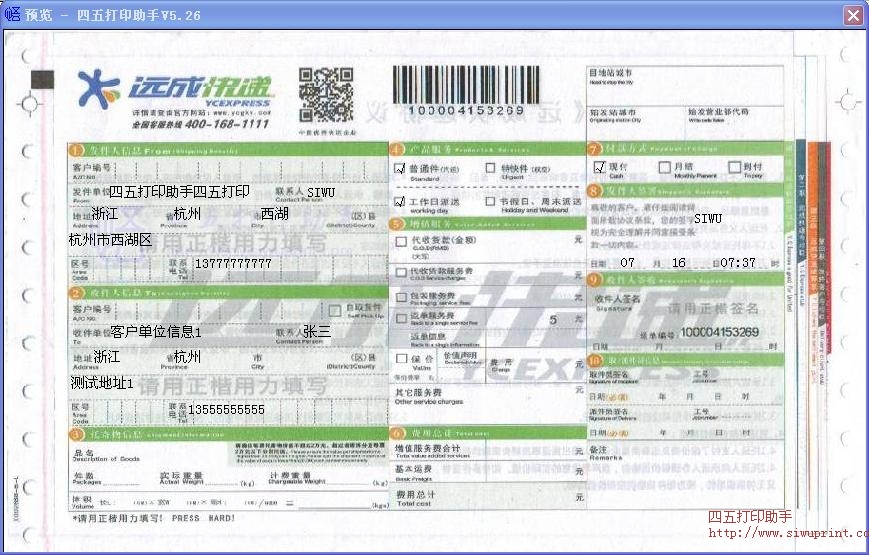The width and height of the screenshot is (869, 555).
Task: Click the orange section 2 recipient header number
Action: click(x=76, y=293)
